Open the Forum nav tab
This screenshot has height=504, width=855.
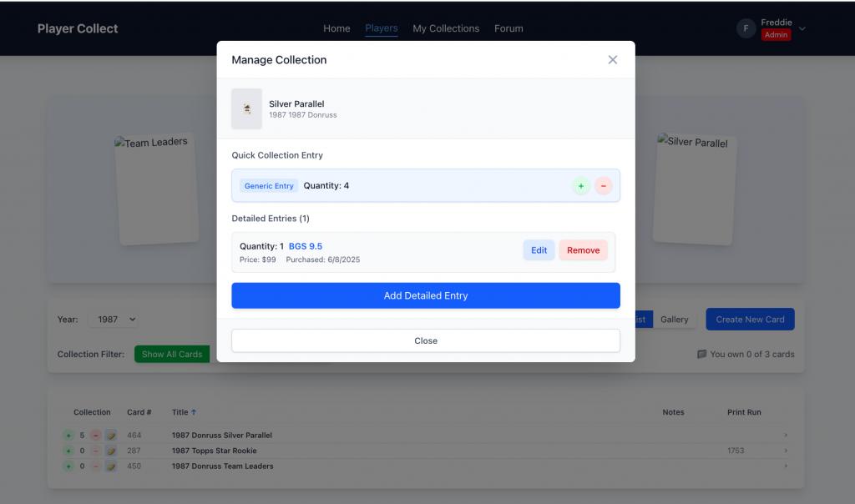pos(508,28)
